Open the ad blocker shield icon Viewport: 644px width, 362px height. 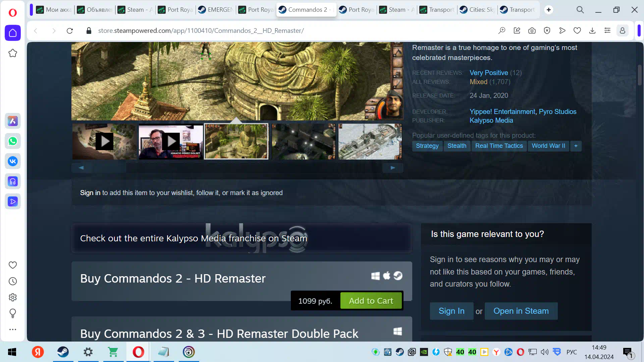(x=547, y=31)
